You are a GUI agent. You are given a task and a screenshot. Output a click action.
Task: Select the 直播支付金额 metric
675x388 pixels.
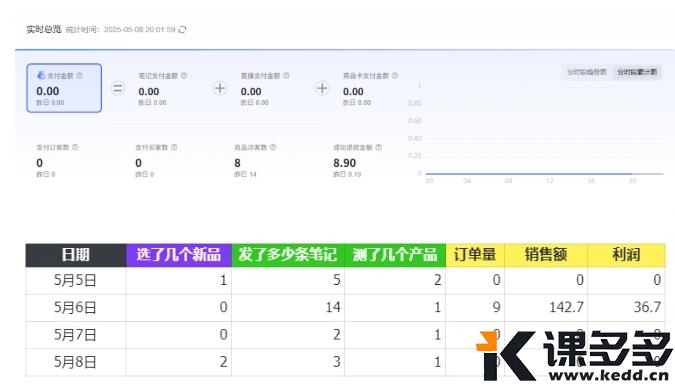coord(265,89)
